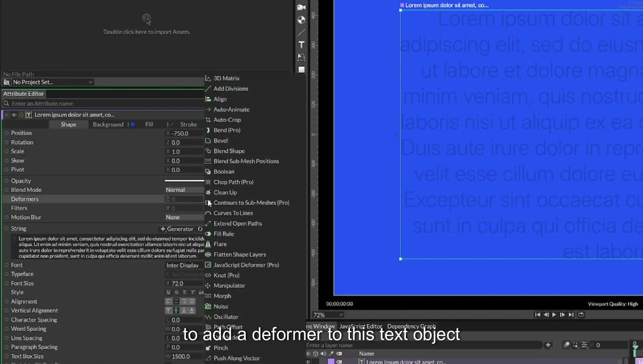Toggle strikethrough text style
The width and height of the screenshot is (643, 364).
[176, 292]
